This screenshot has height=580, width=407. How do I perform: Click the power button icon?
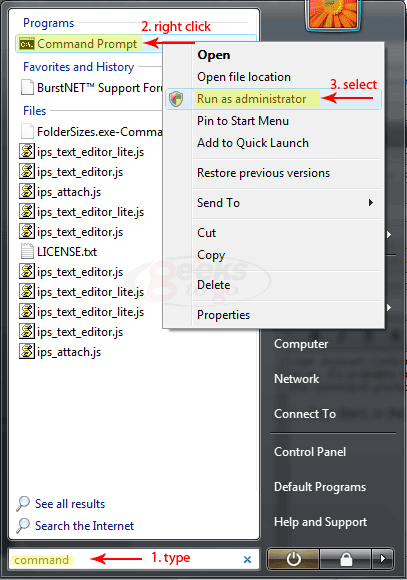tap(293, 559)
